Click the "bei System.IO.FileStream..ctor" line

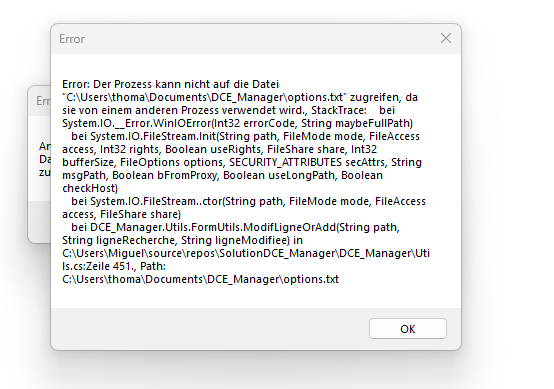[x=248, y=201]
